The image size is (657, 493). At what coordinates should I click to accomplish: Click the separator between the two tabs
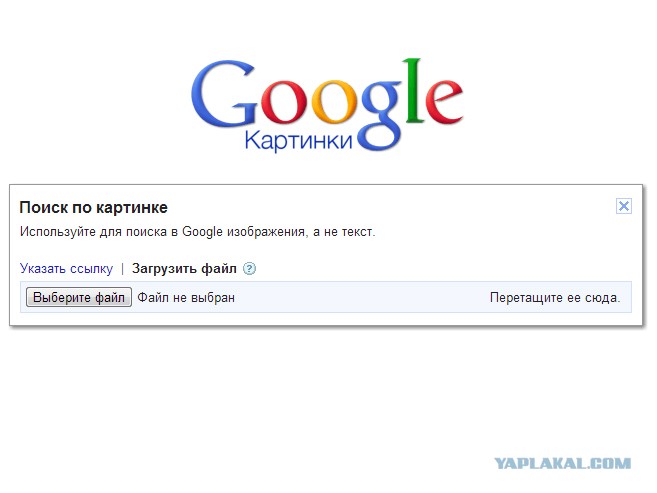(122, 268)
